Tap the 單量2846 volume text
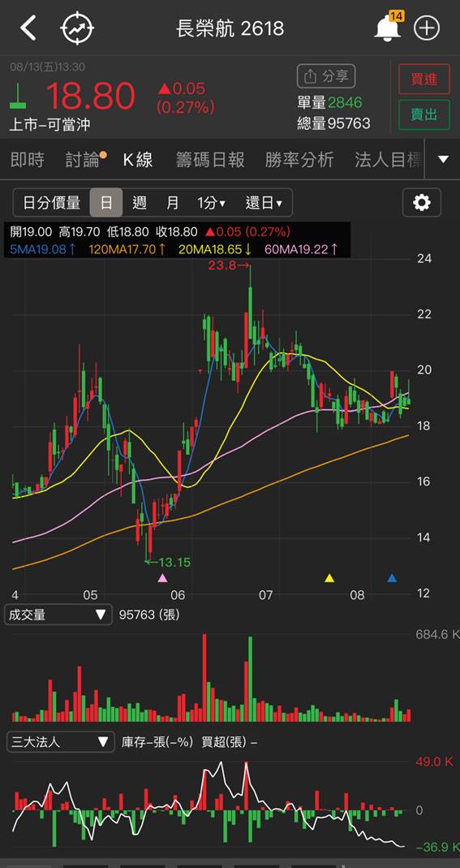 [329, 102]
